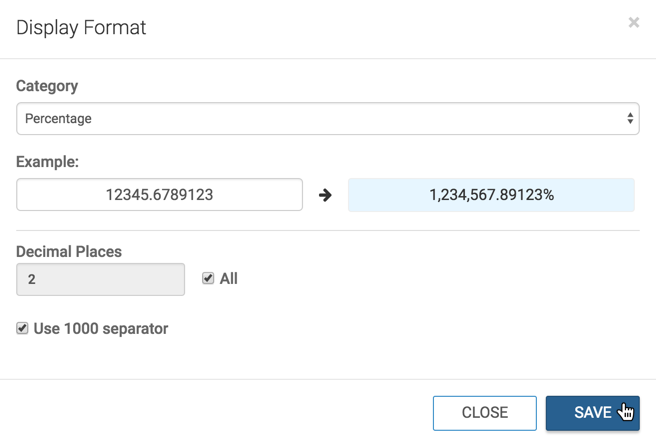Click the up-down arrows on Category select
This screenshot has height=445, width=656.
(x=630, y=119)
